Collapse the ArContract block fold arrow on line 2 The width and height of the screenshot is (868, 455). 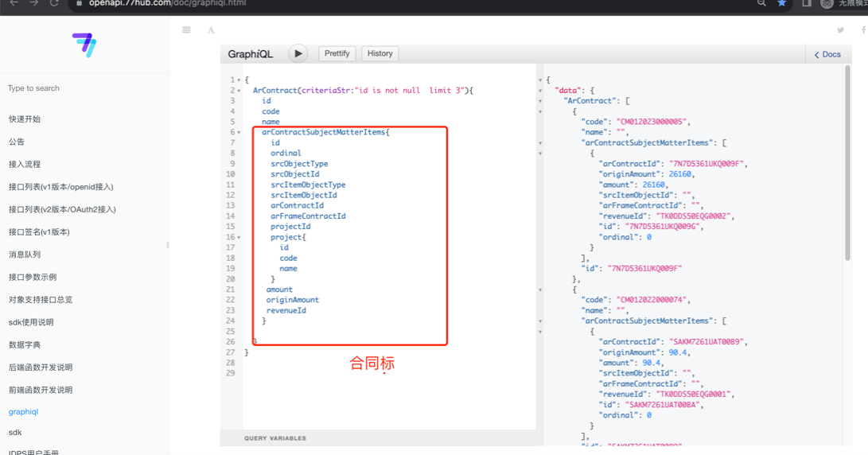click(239, 91)
